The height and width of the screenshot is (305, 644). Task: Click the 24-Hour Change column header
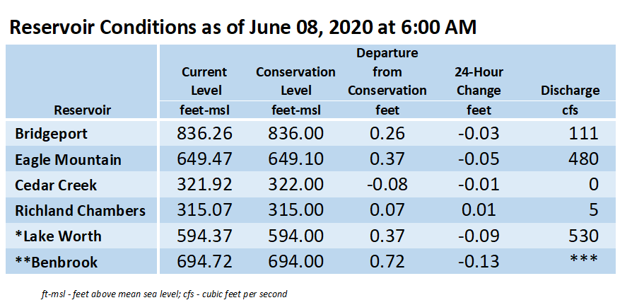click(479, 81)
